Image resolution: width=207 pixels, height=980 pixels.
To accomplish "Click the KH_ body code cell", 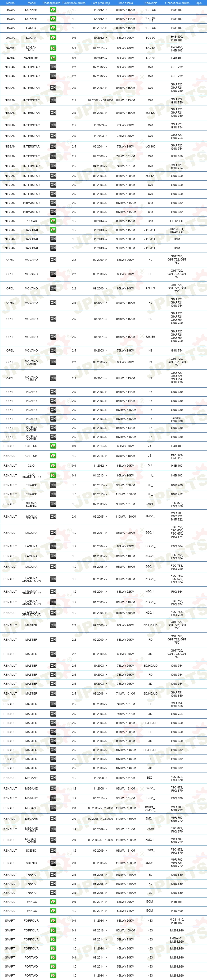I will (x=150, y=476).
